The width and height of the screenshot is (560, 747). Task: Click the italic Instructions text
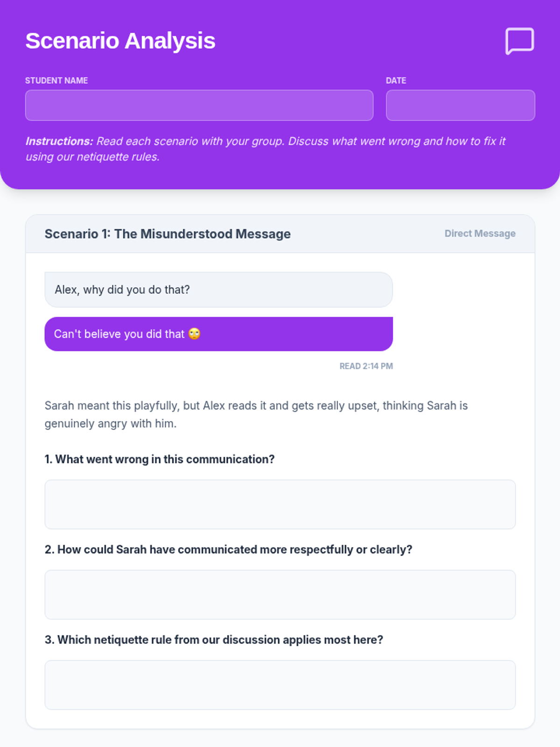(x=265, y=148)
